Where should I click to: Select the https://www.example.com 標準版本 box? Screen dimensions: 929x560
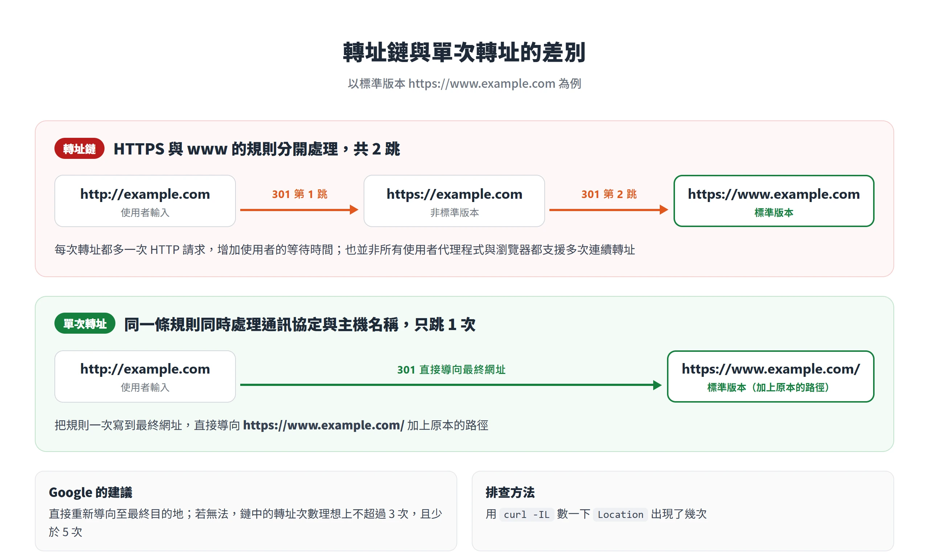774,201
